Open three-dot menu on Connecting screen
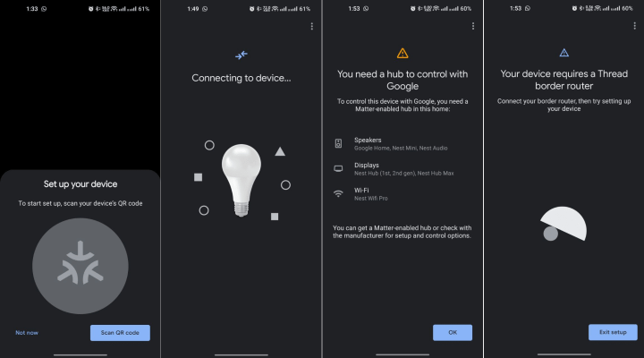This screenshot has height=358, width=644. pos(312,26)
